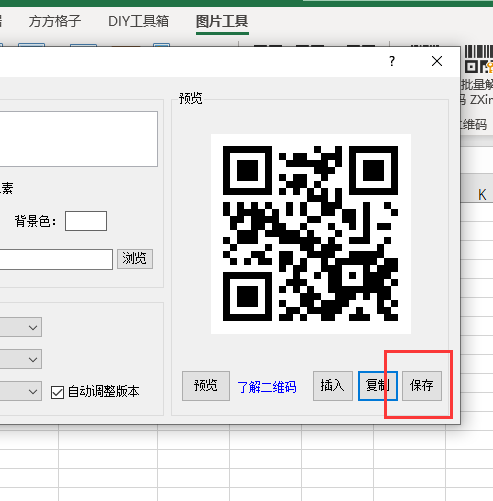Open the 了解二维码 link

[267, 387]
